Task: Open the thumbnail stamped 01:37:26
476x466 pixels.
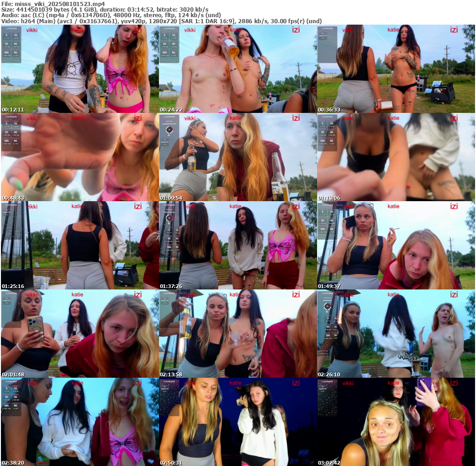Action: (238, 245)
